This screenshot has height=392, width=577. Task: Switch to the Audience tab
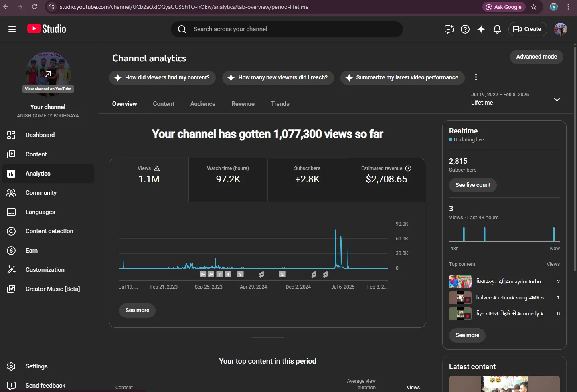203,104
